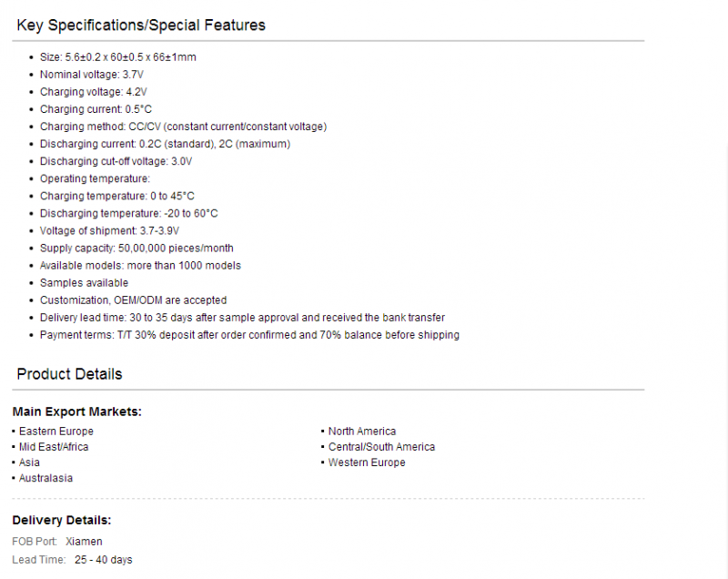The width and height of the screenshot is (728, 579).
Task: Click the Nominal voltage 3.7V entry
Action: [92, 75]
